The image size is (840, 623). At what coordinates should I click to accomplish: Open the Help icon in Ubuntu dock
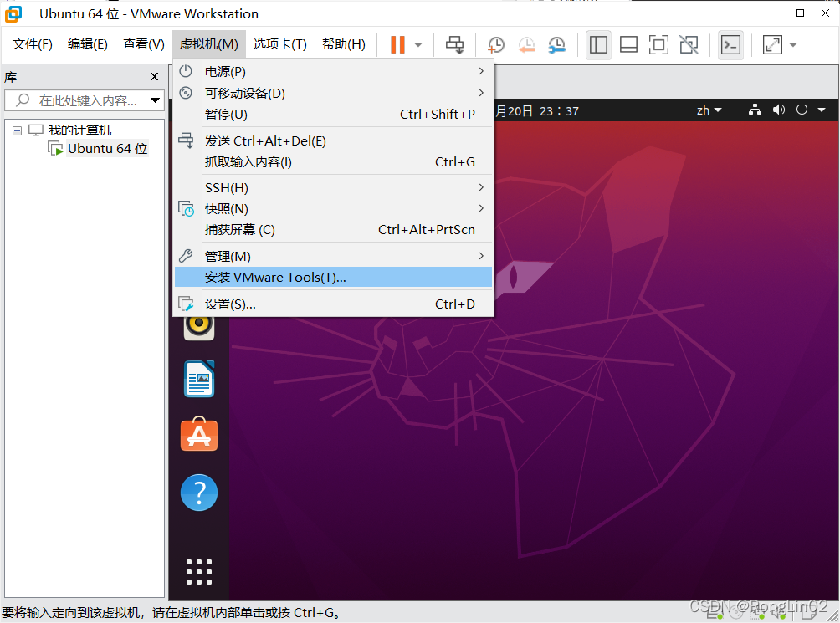point(199,493)
